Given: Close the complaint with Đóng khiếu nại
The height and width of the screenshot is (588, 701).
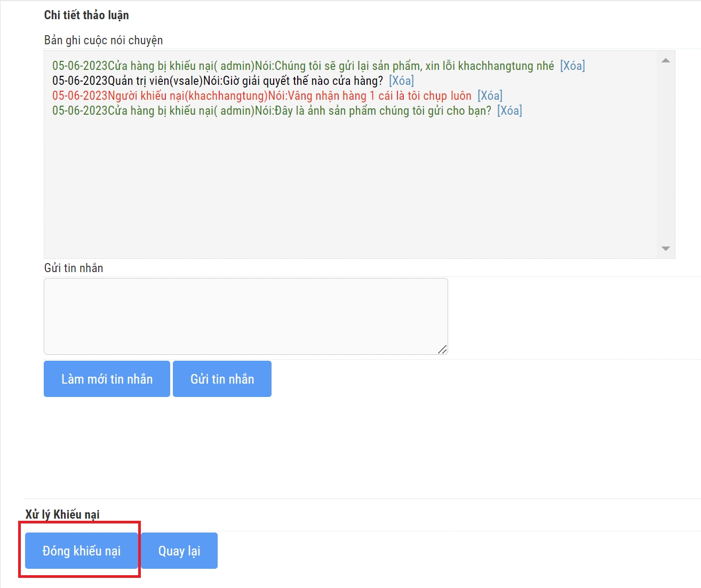Looking at the screenshot, I should point(82,551).
